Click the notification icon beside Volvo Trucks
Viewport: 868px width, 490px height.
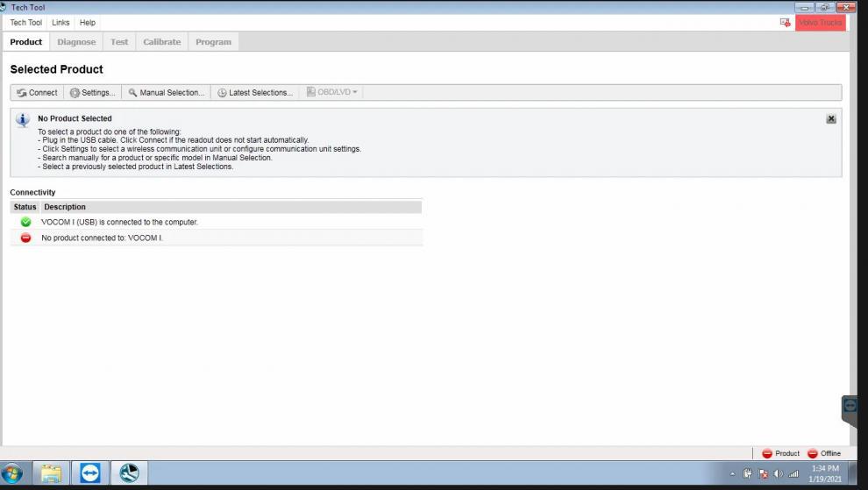pos(785,23)
